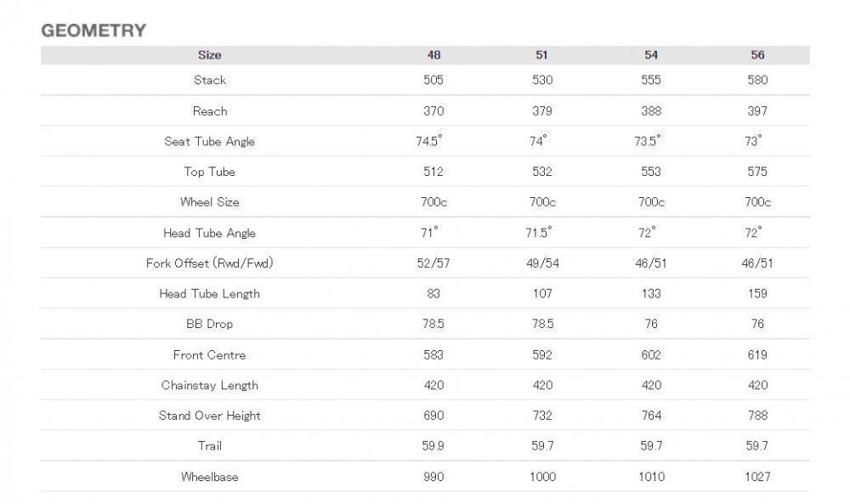
Task: Select the Size column header
Action: [209, 54]
